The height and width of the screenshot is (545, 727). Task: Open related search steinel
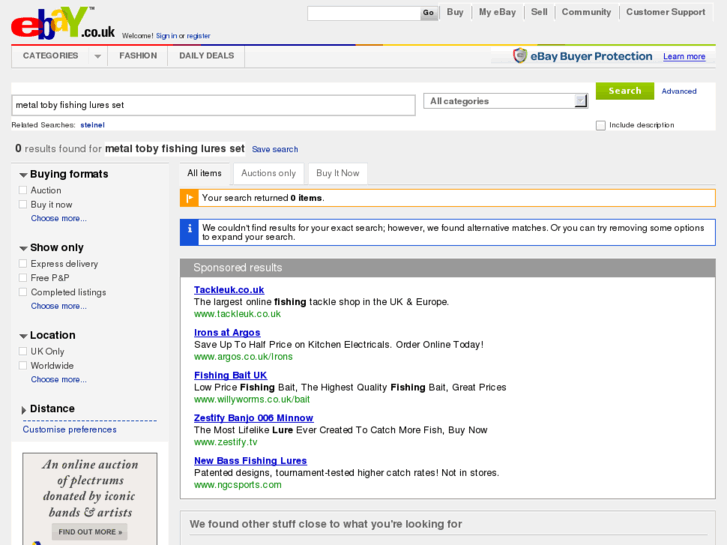point(92,125)
